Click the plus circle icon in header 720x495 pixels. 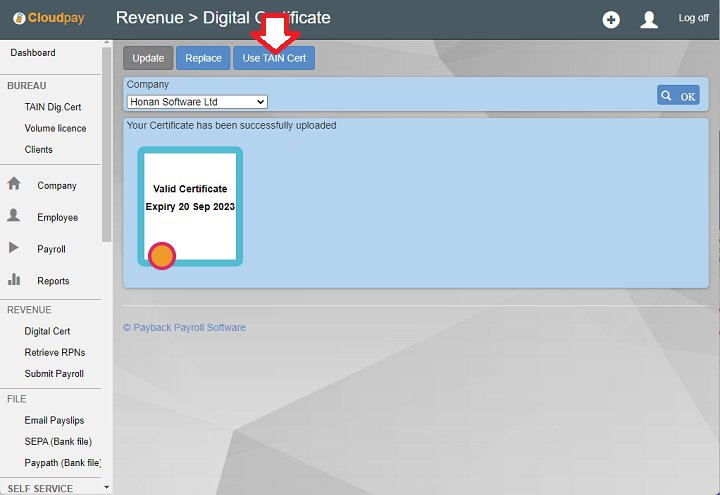pyautogui.click(x=611, y=20)
